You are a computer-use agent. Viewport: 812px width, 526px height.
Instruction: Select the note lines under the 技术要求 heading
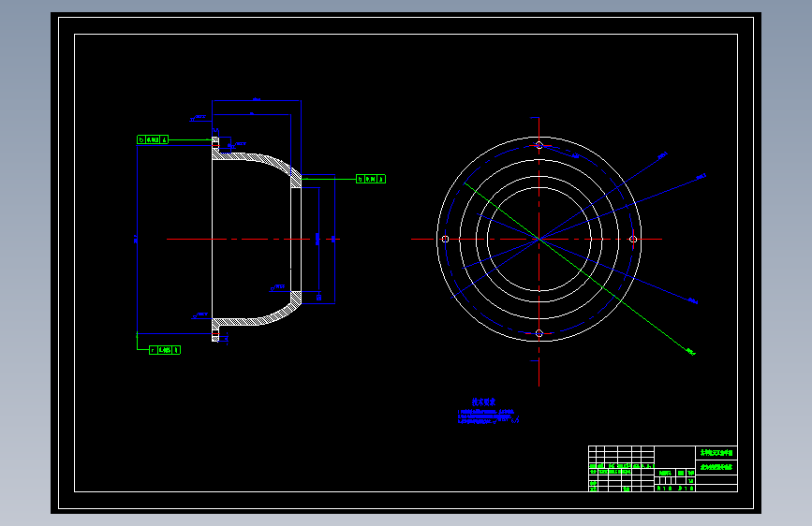coord(488,417)
